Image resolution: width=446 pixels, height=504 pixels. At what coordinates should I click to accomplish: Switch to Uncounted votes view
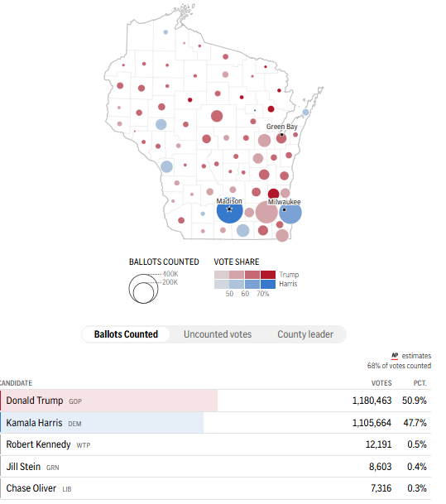(218, 334)
